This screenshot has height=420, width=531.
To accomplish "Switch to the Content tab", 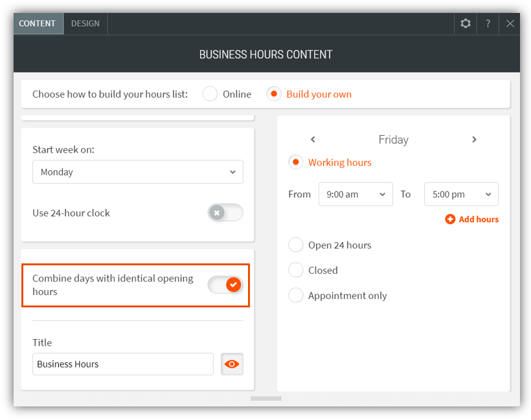I will point(38,23).
